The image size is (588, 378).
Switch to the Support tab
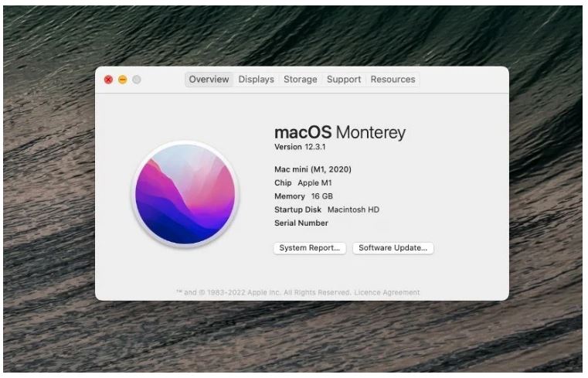point(344,80)
